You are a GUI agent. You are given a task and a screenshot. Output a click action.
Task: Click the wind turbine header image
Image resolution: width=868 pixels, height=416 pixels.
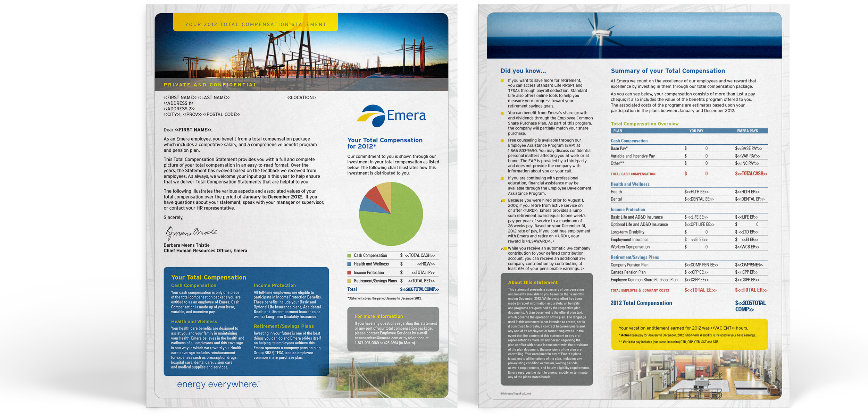(634, 35)
